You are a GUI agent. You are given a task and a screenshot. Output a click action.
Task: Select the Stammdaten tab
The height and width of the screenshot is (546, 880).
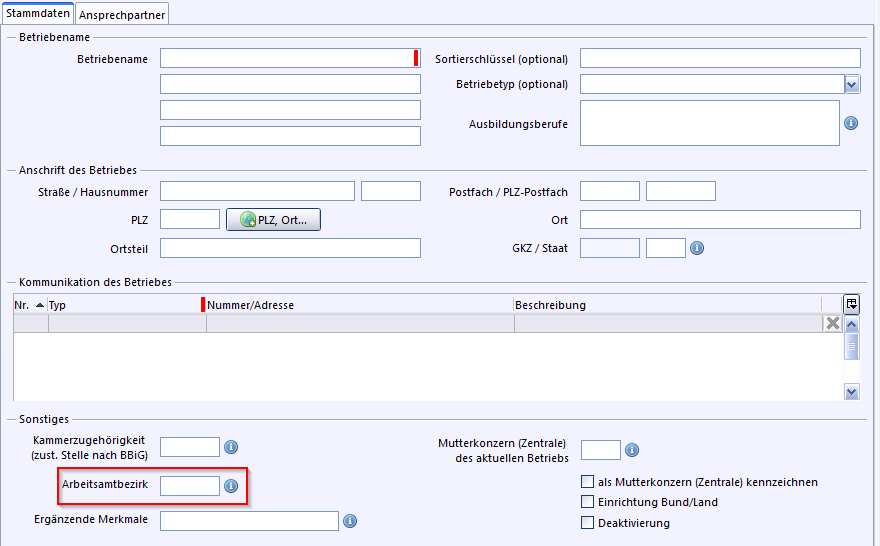click(37, 13)
